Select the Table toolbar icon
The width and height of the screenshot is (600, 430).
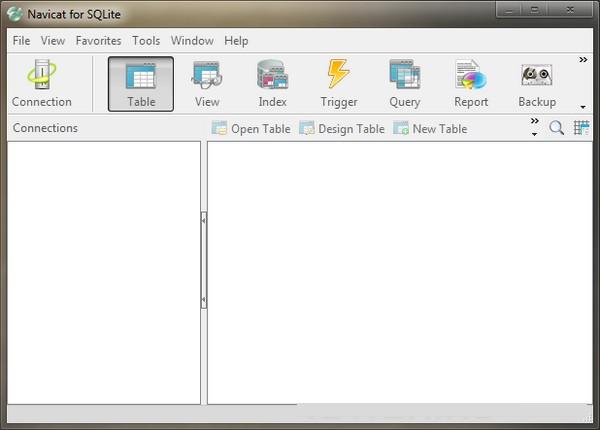pos(141,83)
